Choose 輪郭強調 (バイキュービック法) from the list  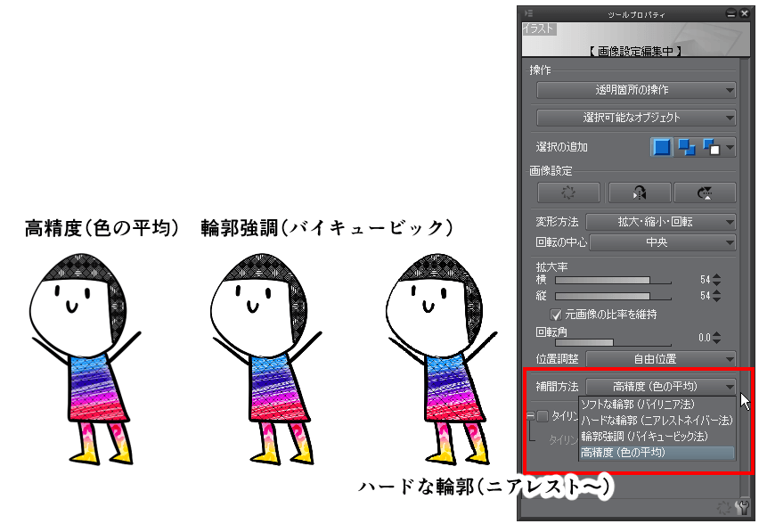657,437
